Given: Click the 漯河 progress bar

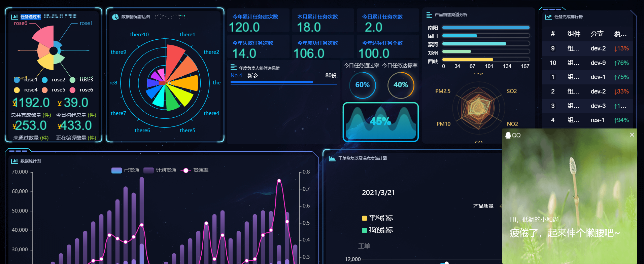Looking at the screenshot, I should (x=486, y=44).
